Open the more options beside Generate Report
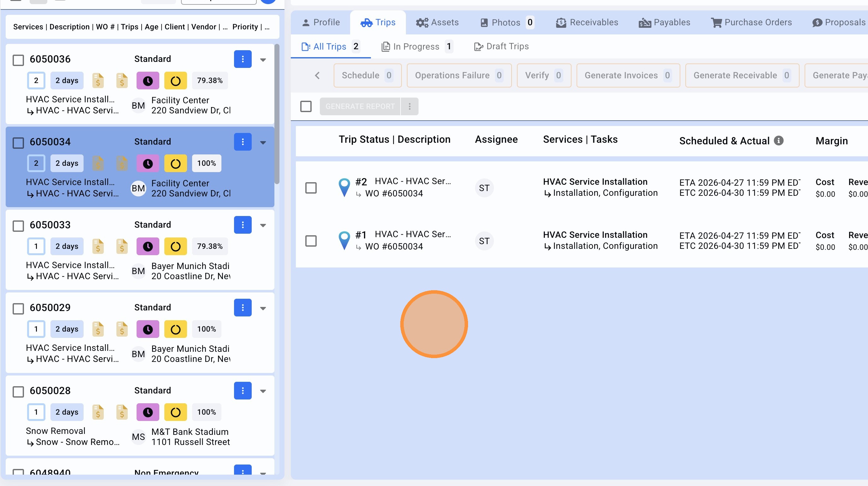 [409, 106]
